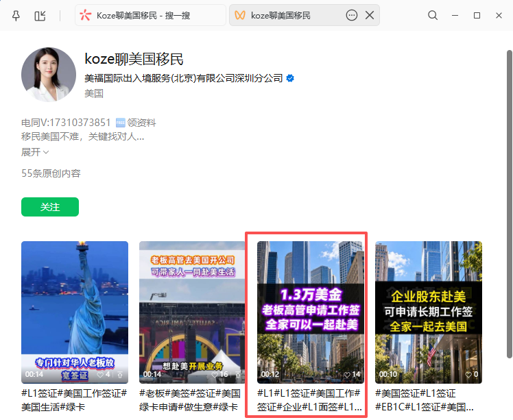
Task: Open the three-dot more options menu on the tab
Action: [x=351, y=15]
